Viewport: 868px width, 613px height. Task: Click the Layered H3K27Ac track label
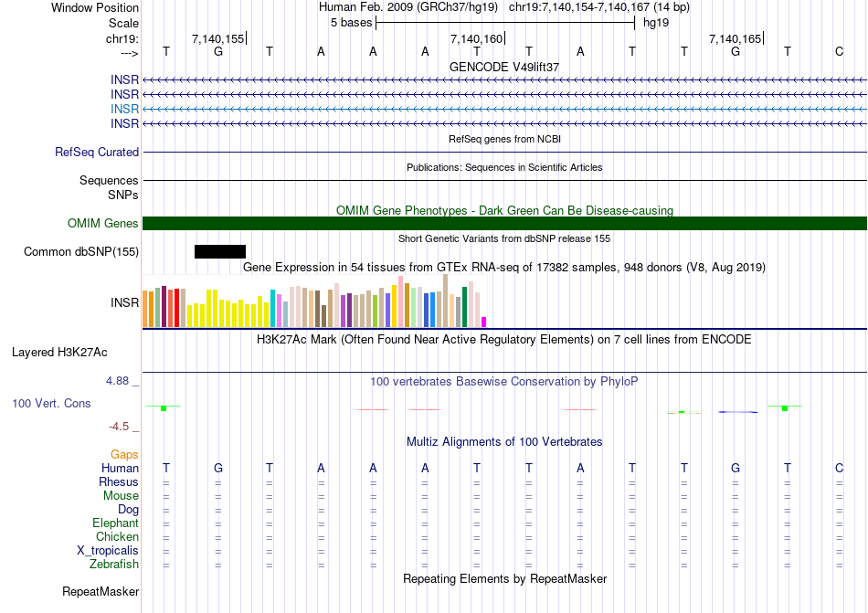point(59,353)
